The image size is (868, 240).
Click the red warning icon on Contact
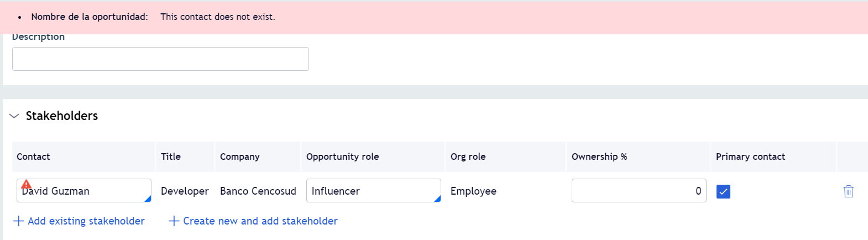(x=26, y=184)
